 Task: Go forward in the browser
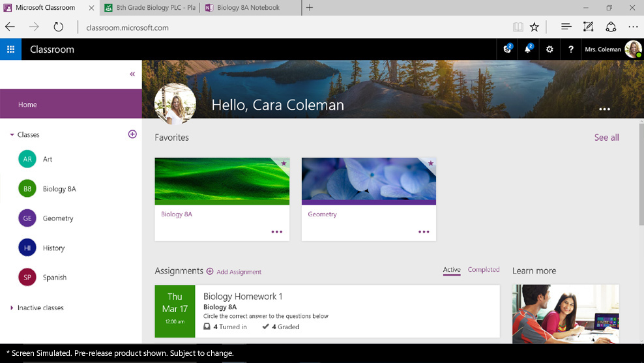click(34, 27)
